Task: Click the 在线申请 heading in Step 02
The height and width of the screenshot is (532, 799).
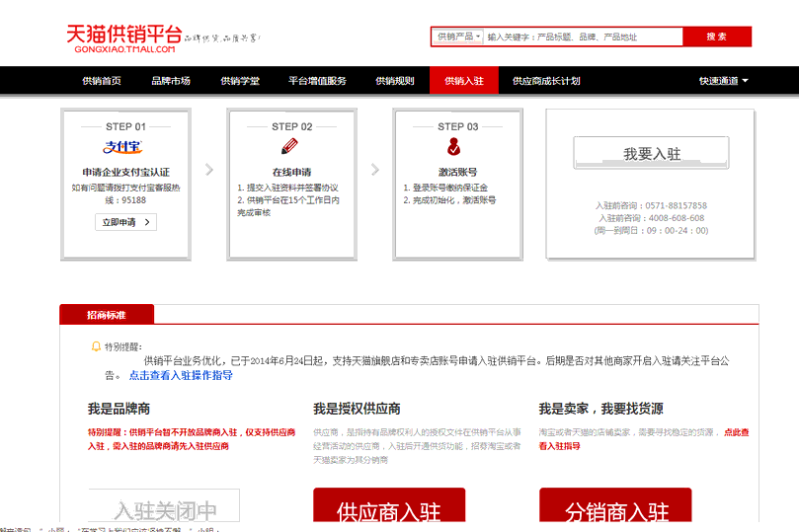Action: tap(291, 172)
